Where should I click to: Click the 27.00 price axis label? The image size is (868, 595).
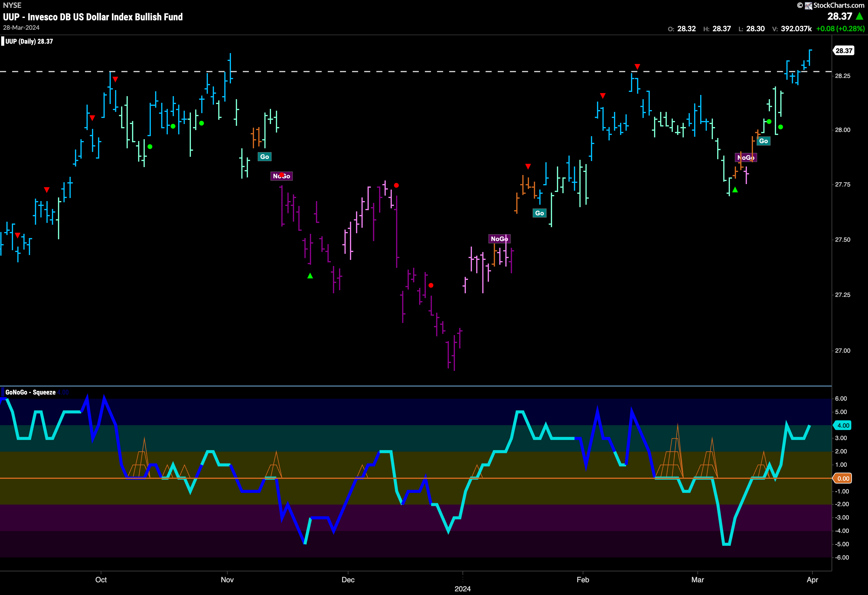click(x=843, y=351)
